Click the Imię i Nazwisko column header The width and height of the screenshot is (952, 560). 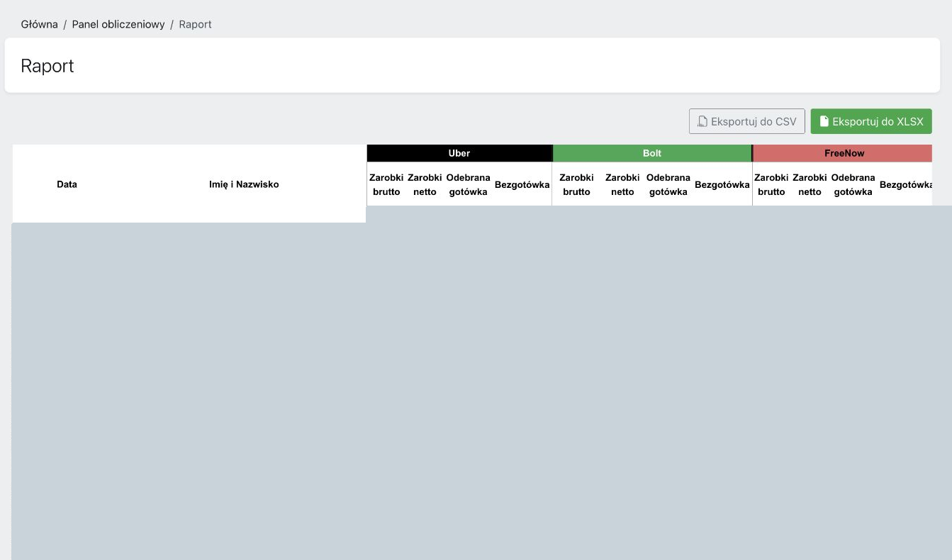(x=244, y=184)
